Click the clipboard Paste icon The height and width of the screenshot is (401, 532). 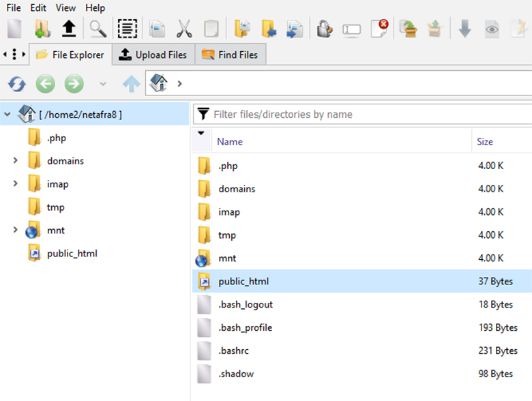pyautogui.click(x=211, y=29)
